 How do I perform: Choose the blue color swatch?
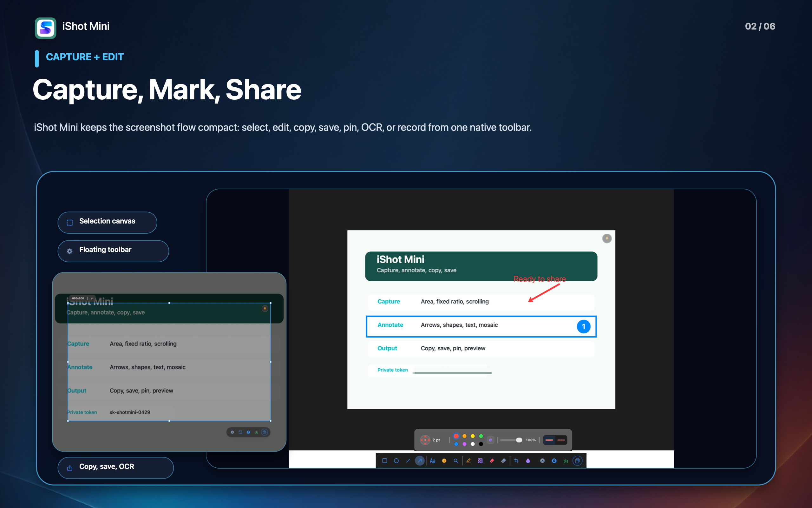456,444
